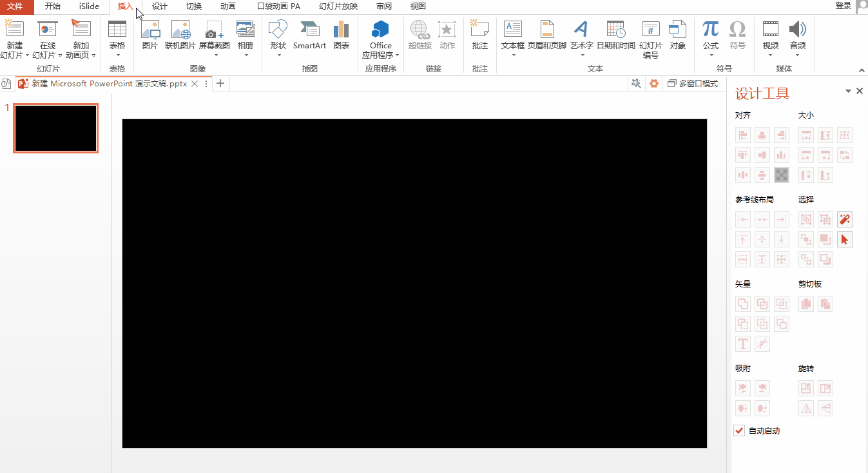Insert a symbol with 符号
This screenshot has height=473, width=868.
coord(738,35)
